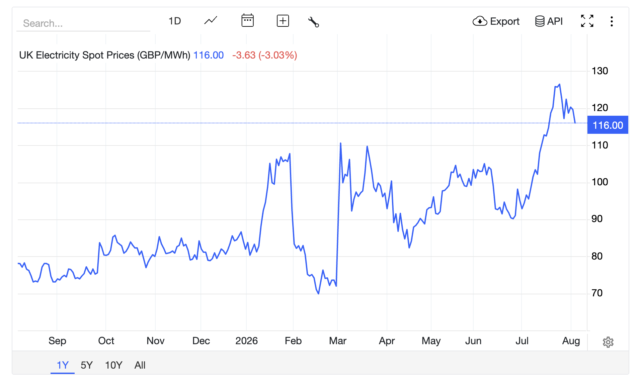Viewport: 640px width, 386px height.
Task: Select the All time range tab
Action: (140, 365)
